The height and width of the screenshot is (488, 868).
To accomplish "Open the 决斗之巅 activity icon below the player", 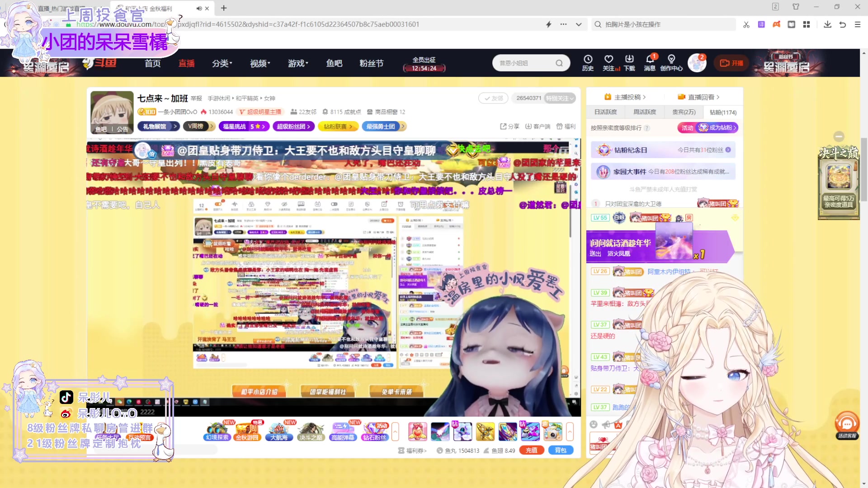I will (x=311, y=431).
